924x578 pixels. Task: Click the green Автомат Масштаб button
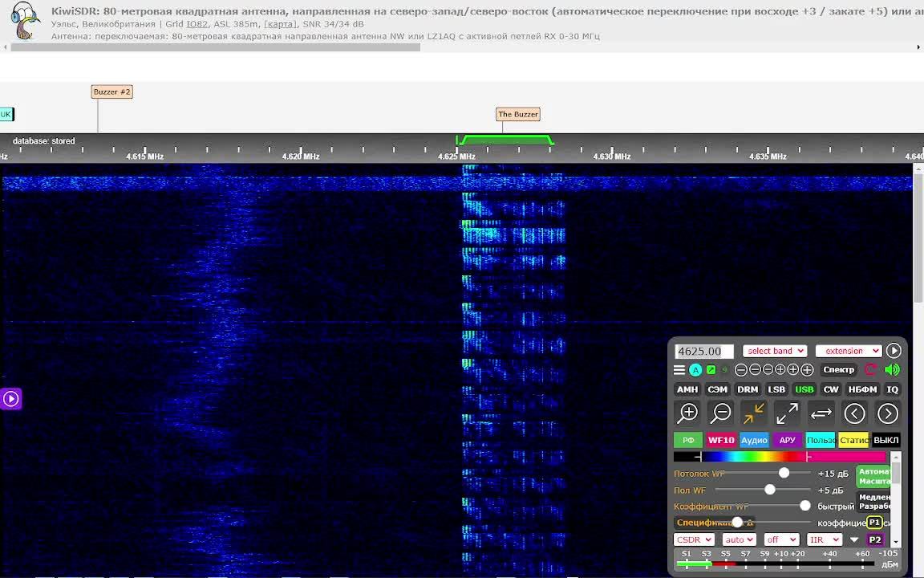click(x=873, y=477)
